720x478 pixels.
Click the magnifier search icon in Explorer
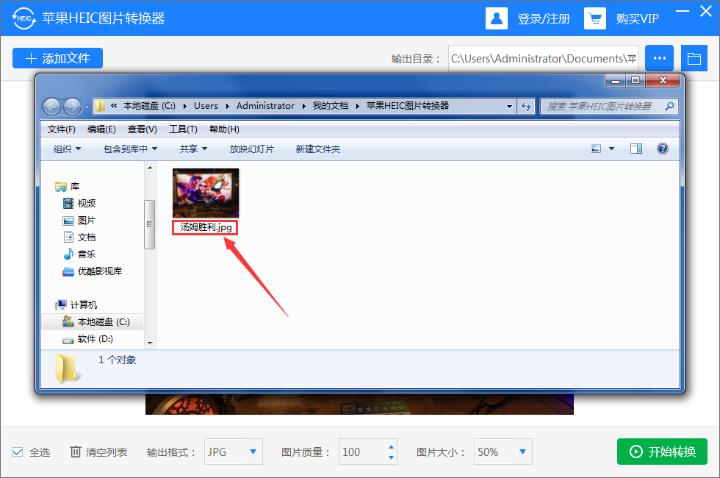click(669, 106)
